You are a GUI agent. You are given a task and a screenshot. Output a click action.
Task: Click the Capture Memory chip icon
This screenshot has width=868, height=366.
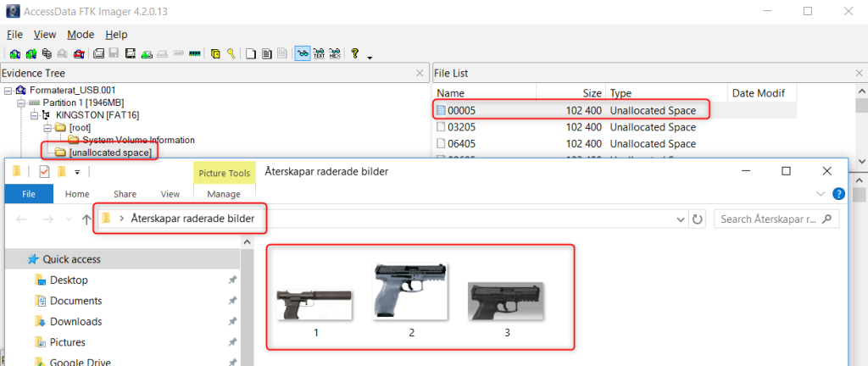(195, 54)
